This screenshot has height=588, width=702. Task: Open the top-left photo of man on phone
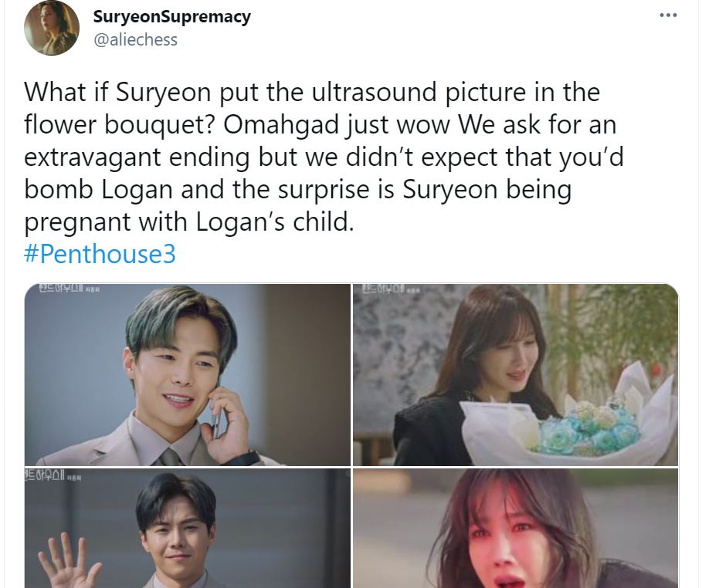[188, 375]
